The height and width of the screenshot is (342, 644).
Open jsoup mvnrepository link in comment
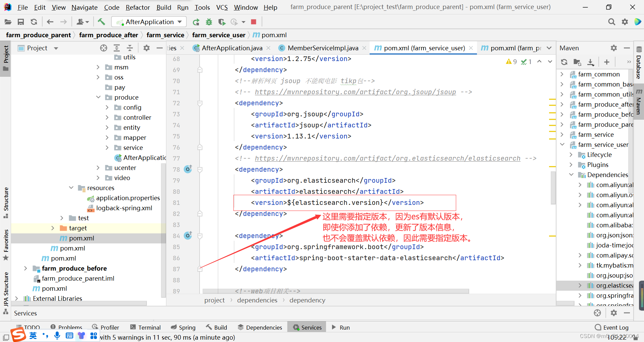pos(355,92)
